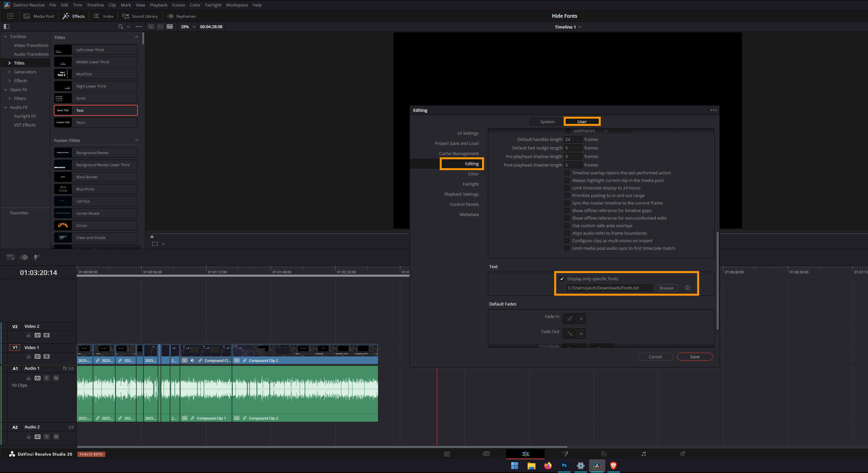The height and width of the screenshot is (473, 868).
Task: Open the Cut page icon
Action: tap(486, 454)
